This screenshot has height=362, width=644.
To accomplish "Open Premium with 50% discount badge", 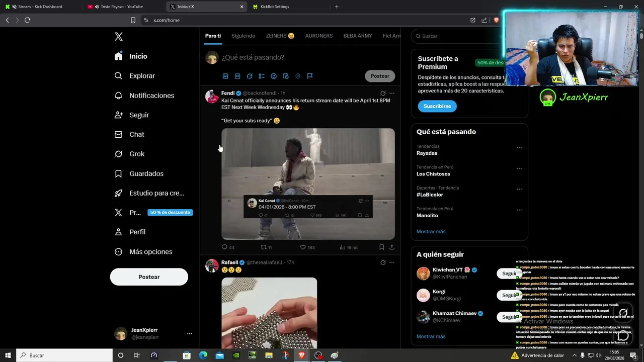I will coord(153,213).
